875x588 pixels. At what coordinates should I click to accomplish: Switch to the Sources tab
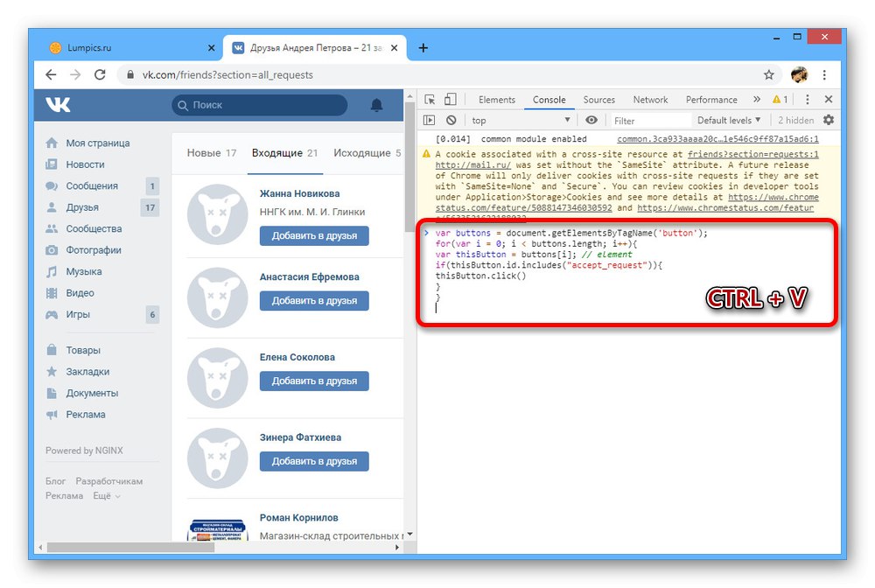pyautogui.click(x=598, y=99)
